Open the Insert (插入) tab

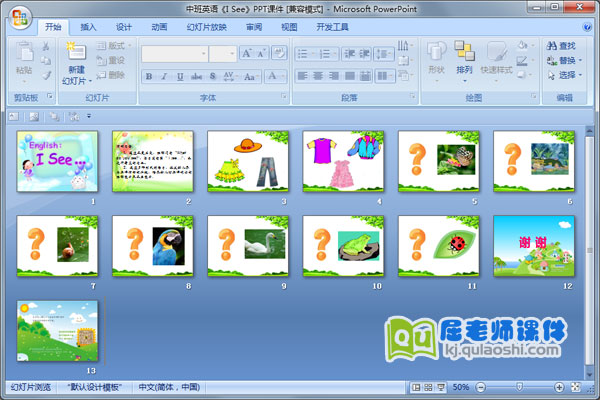tap(89, 27)
